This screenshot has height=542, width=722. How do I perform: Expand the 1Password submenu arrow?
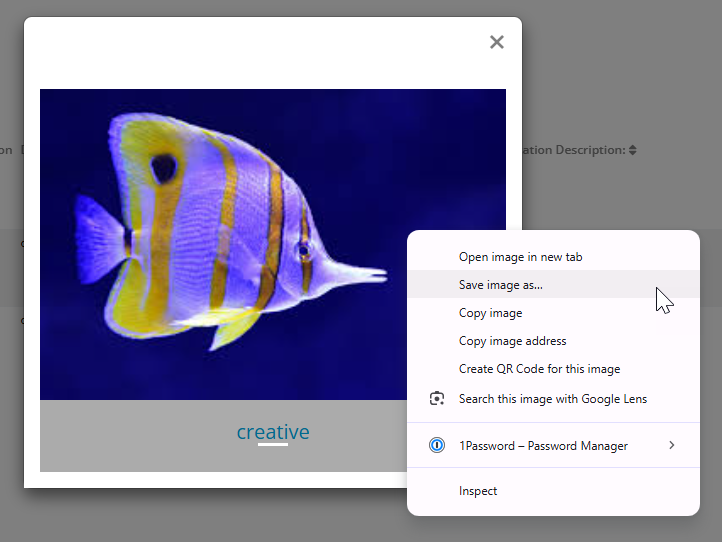coord(671,445)
